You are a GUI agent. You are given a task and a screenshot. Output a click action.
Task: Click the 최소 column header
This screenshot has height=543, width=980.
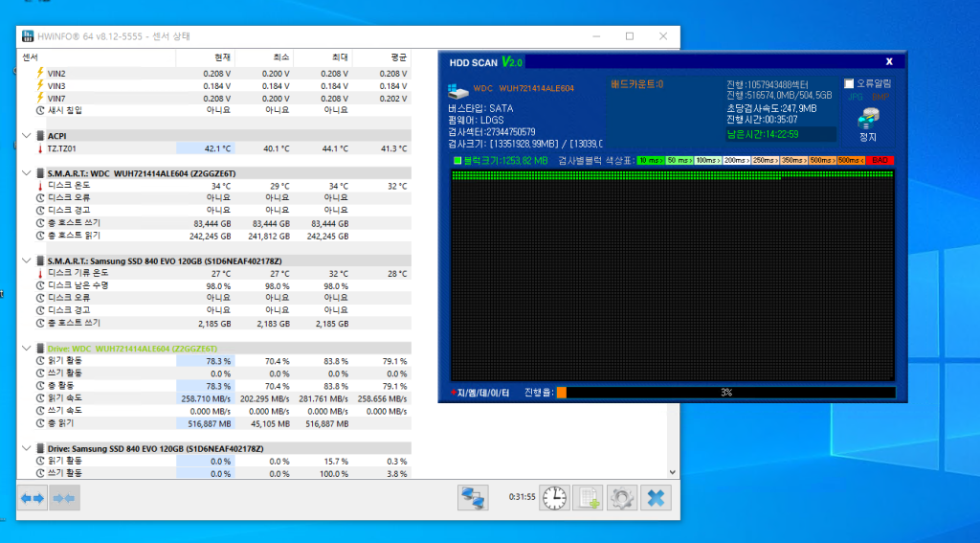264,57
